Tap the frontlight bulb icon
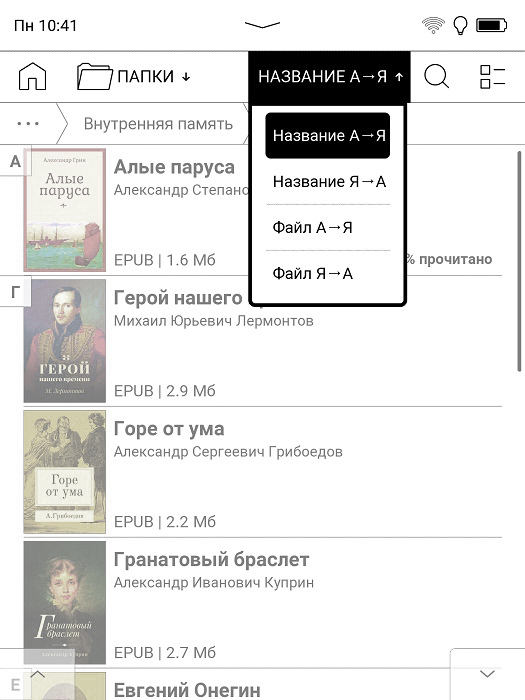The image size is (525, 700). (460, 25)
